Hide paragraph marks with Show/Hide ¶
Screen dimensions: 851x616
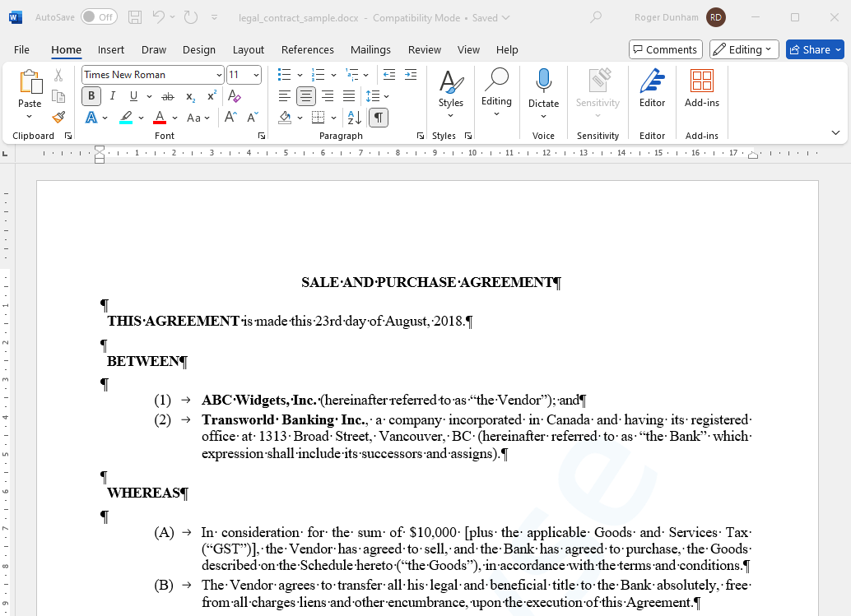point(379,117)
